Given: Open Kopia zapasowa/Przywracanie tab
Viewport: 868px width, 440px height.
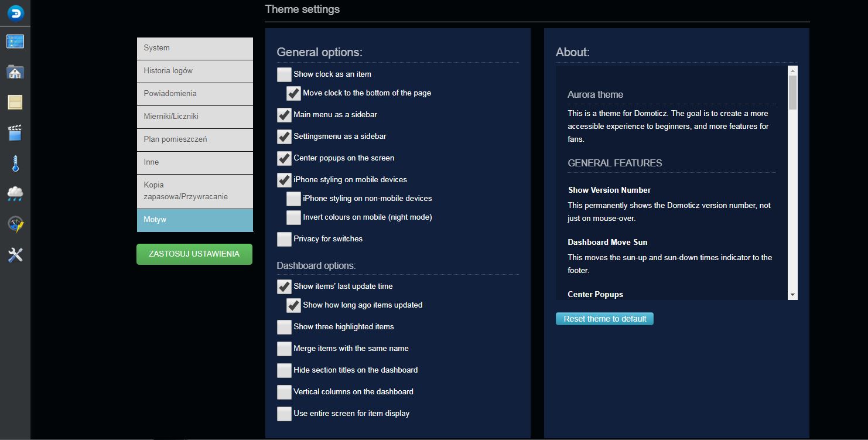Looking at the screenshot, I should (195, 191).
